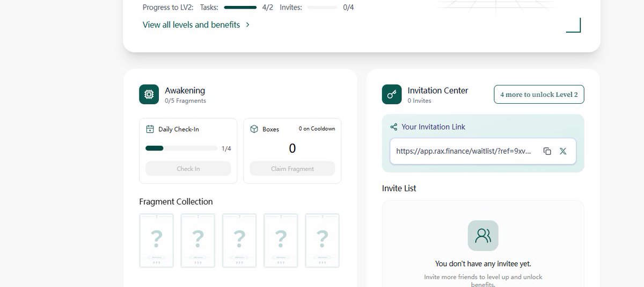The width and height of the screenshot is (644, 287).
Task: Click the Your Invitation Link label
Action: click(434, 127)
